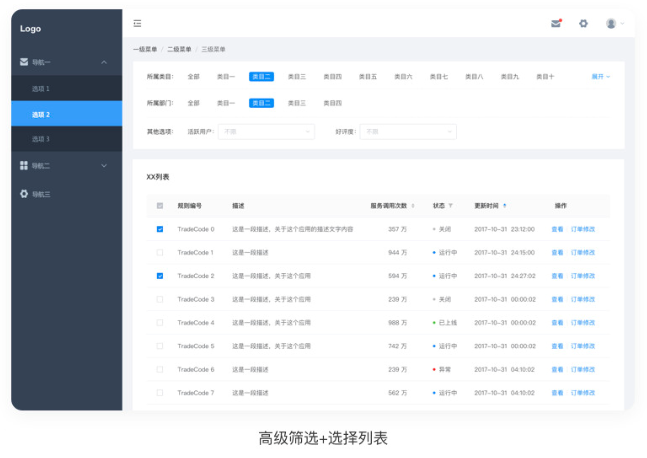Open the arrow next to the user avatar
The width and height of the screenshot is (647, 458).
(x=622, y=24)
